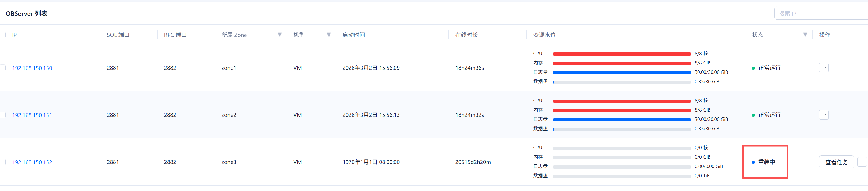The image size is (868, 191).
Task: Tick the checkbox for 192.168.150.152
Action: pyautogui.click(x=3, y=162)
